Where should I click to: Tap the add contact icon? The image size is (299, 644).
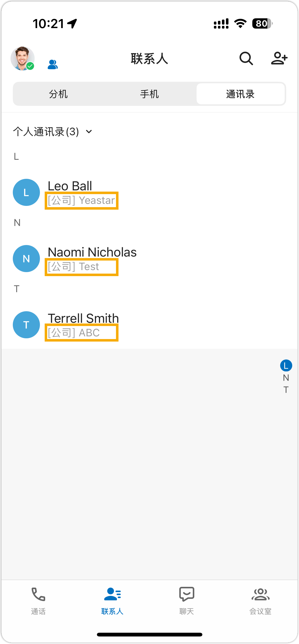click(x=279, y=59)
